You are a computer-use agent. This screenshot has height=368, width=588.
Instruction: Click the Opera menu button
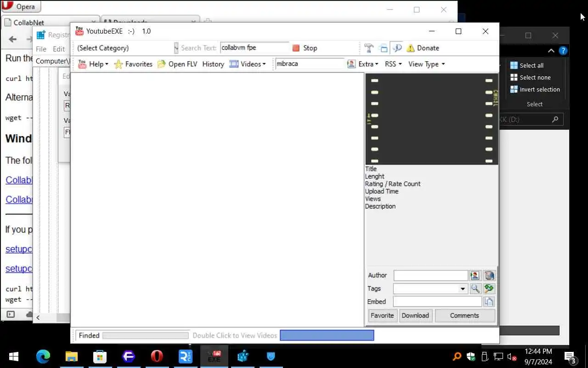click(x=21, y=6)
